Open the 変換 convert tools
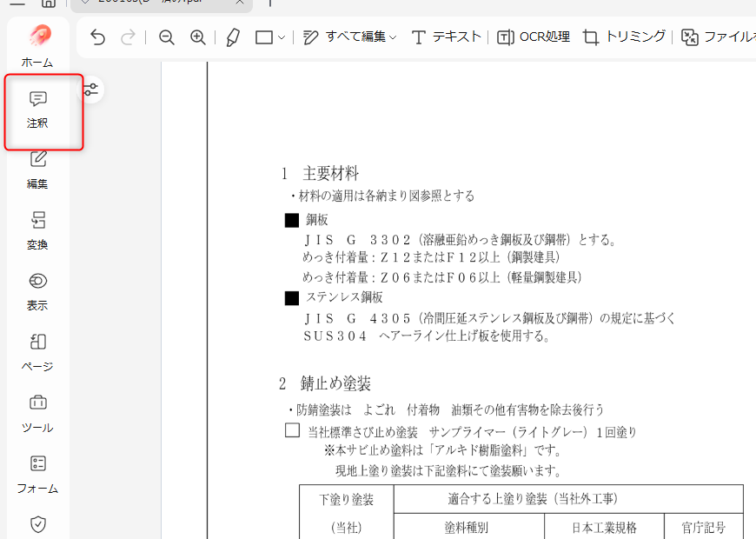 (37, 230)
